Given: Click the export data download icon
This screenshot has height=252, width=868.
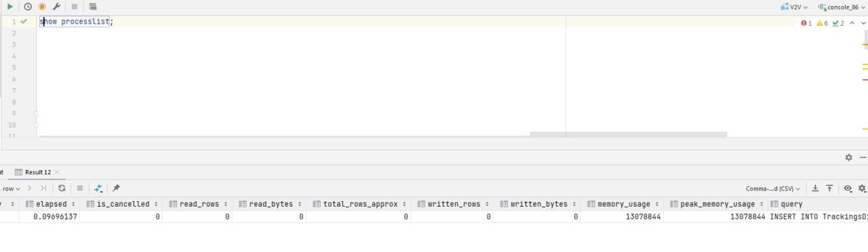Looking at the screenshot, I should 816,188.
